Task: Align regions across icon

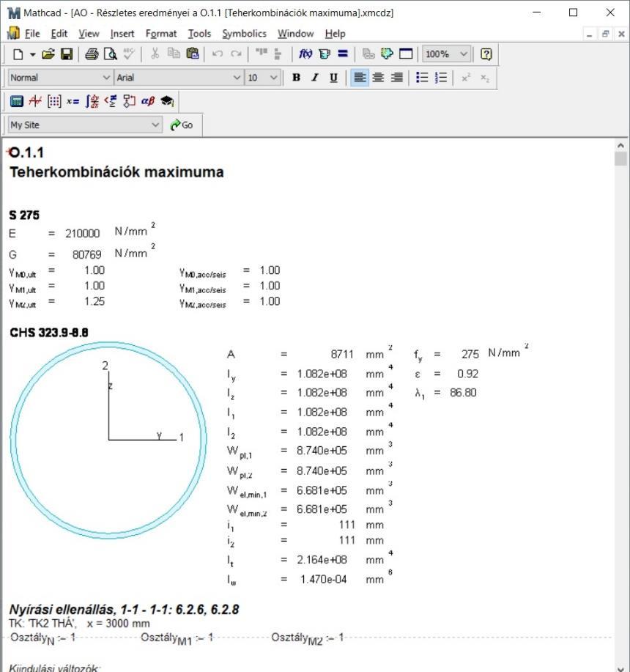Action: click(x=262, y=53)
